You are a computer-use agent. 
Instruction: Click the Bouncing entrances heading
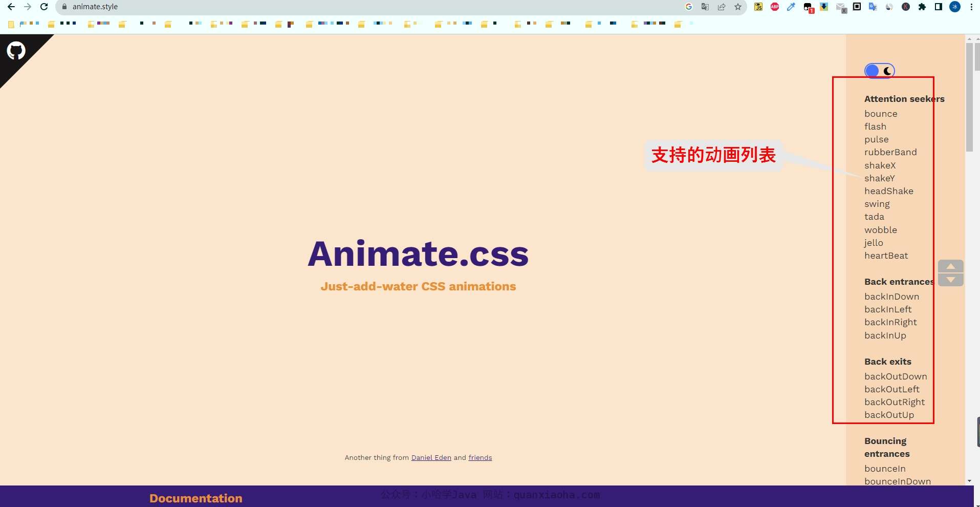click(887, 447)
